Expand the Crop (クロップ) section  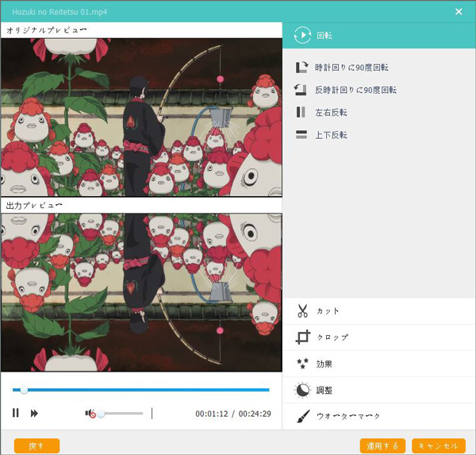coord(302,337)
